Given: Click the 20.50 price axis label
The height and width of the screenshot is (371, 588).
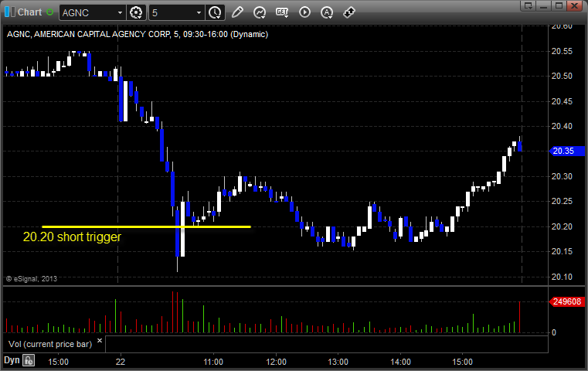Looking at the screenshot, I should pos(562,77).
